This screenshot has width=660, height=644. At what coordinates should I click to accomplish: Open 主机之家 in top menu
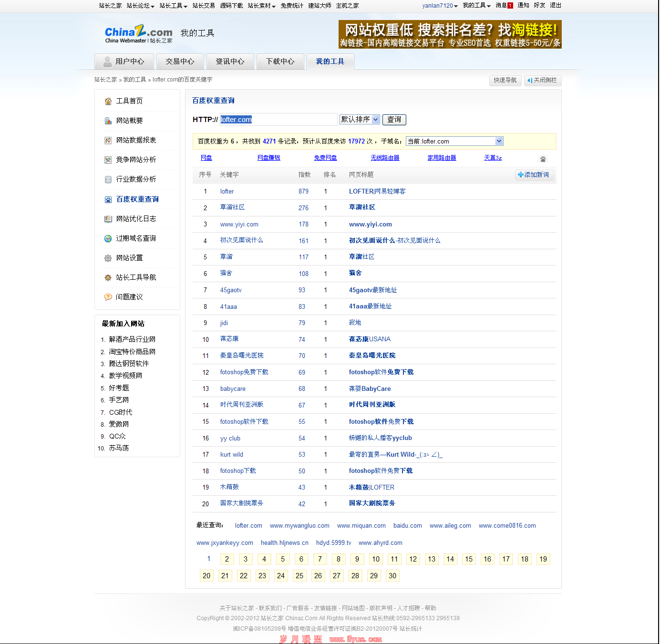[x=347, y=6]
